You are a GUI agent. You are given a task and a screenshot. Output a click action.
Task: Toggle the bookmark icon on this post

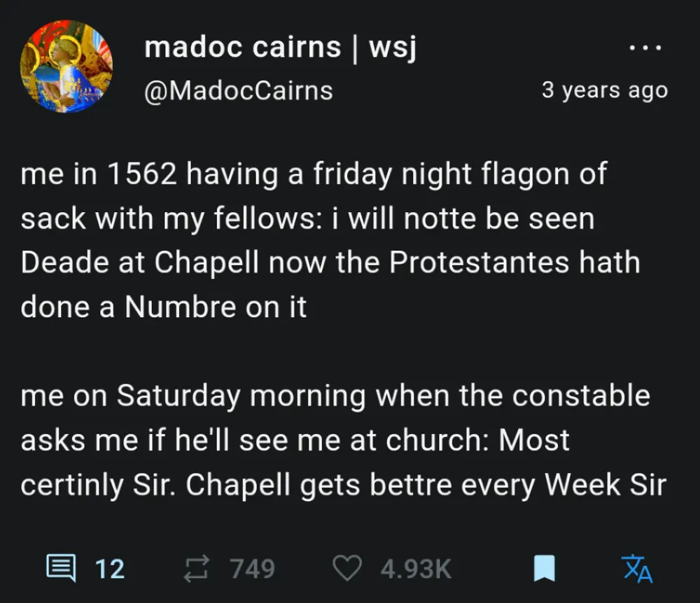click(x=544, y=568)
